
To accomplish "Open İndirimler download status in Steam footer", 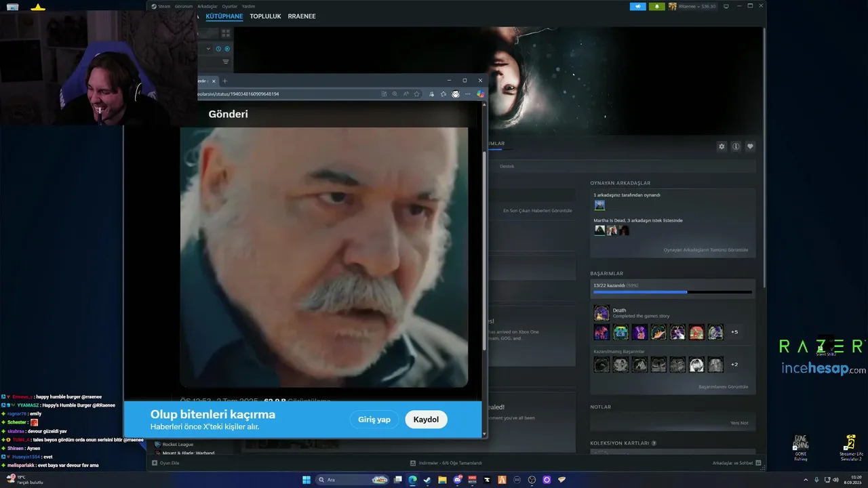I will click(446, 463).
